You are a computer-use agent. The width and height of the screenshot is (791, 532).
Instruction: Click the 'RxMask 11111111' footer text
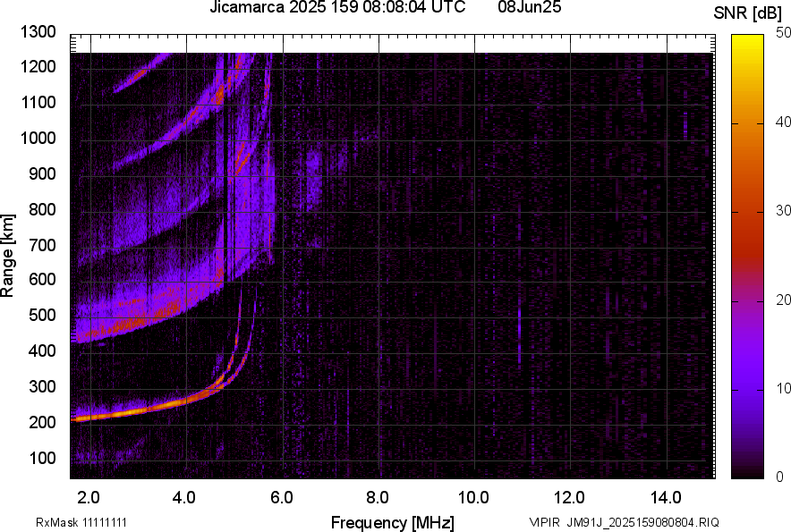pyautogui.click(x=81, y=522)
